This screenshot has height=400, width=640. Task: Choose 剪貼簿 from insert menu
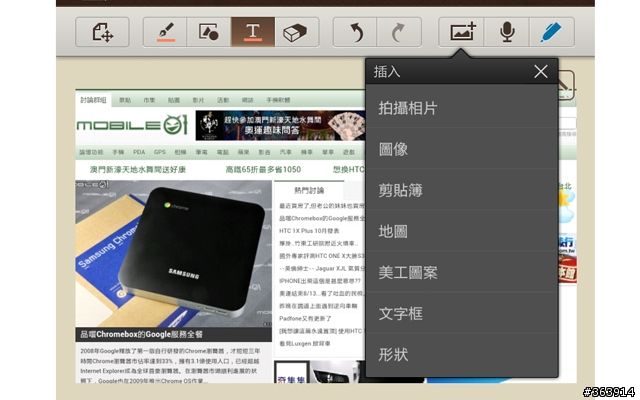click(462, 190)
